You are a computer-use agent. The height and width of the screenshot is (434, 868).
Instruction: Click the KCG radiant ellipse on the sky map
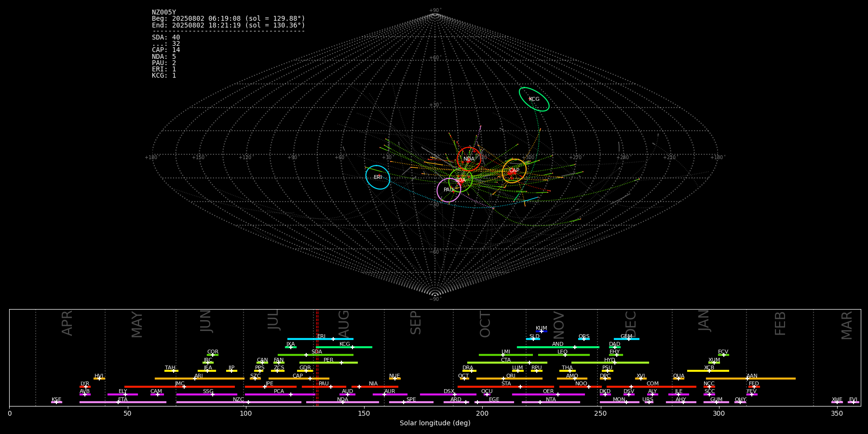[x=534, y=99]
